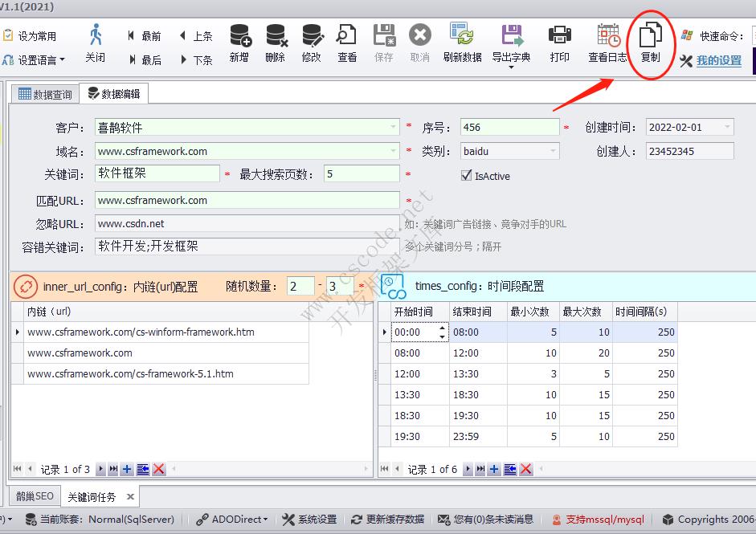
Task: Open the 创建时间 date picker dropdown
Action: click(x=727, y=126)
